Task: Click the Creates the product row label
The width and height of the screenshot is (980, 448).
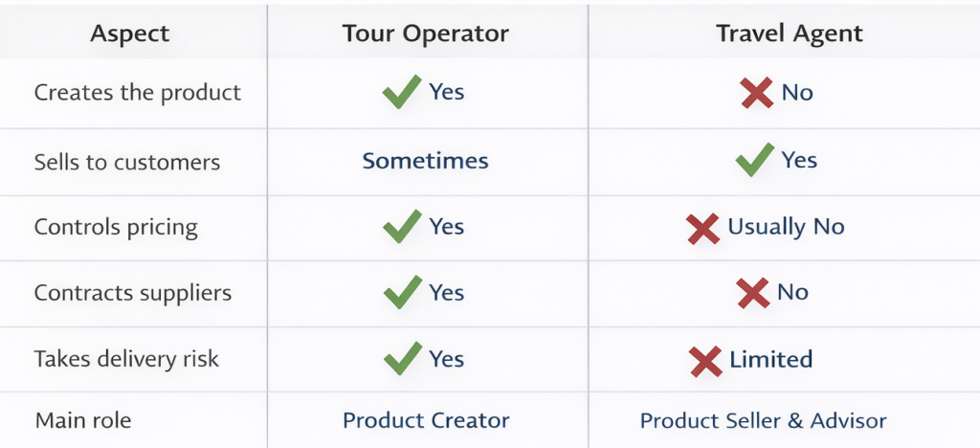Action: point(138,93)
